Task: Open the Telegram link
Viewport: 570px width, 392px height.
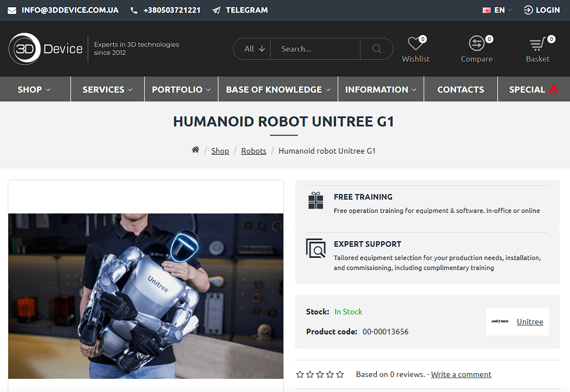Action: (x=247, y=10)
